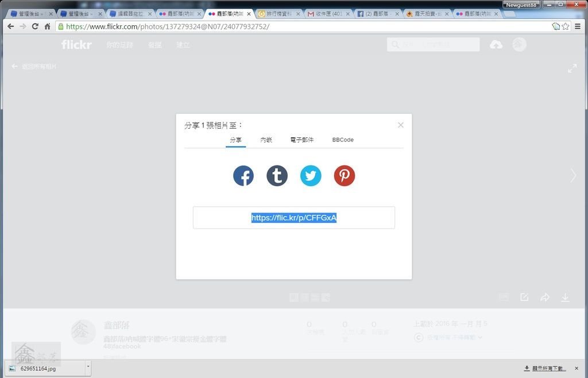Image resolution: width=588 pixels, height=378 pixels.
Task: Click the share arrow icon below photo
Action: 545,298
